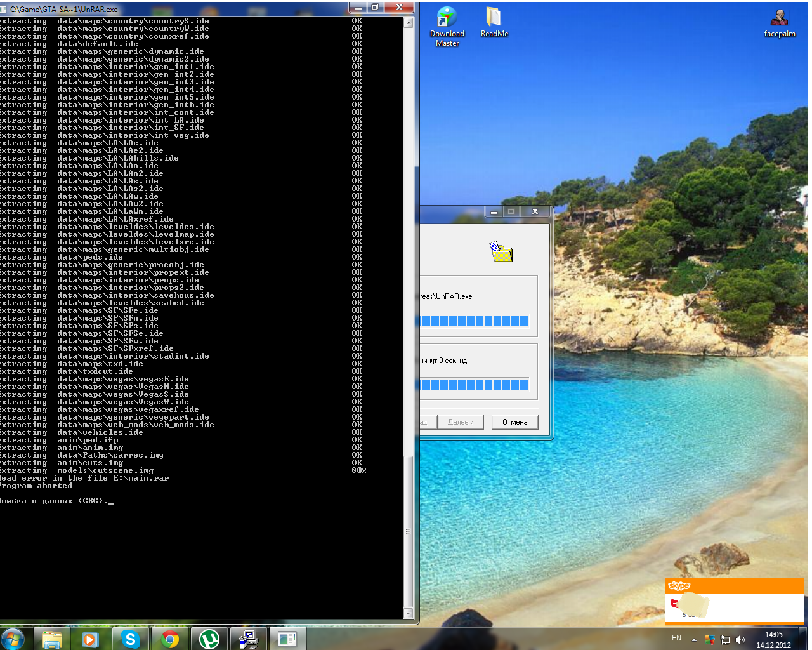
Task: Click the network connection tray icon
Action: (x=725, y=640)
